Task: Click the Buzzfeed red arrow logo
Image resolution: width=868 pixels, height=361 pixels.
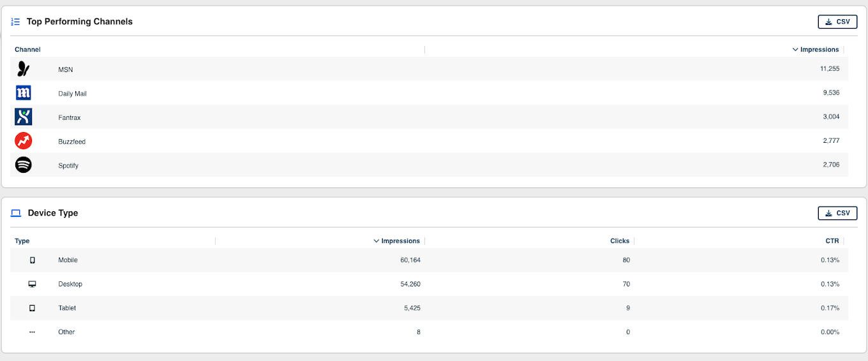Action: click(x=23, y=141)
